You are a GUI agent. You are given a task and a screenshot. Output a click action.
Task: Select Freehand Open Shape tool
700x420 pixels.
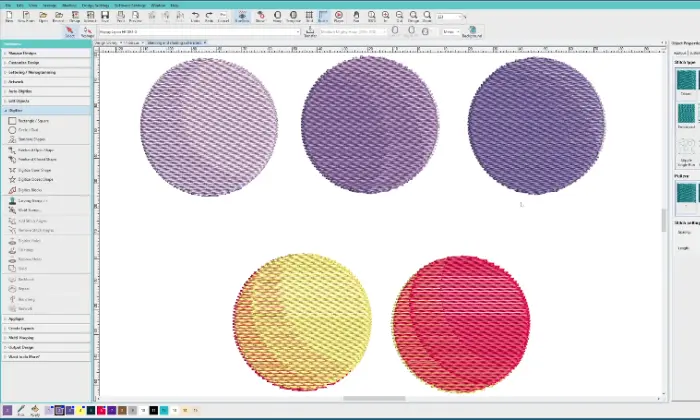point(31,150)
